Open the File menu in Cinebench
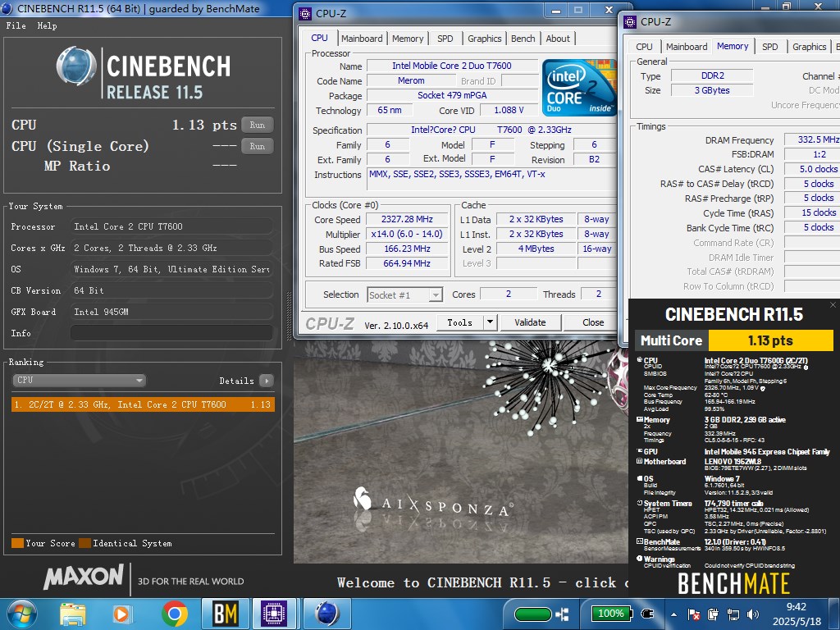The height and width of the screenshot is (630, 840). coord(16,25)
